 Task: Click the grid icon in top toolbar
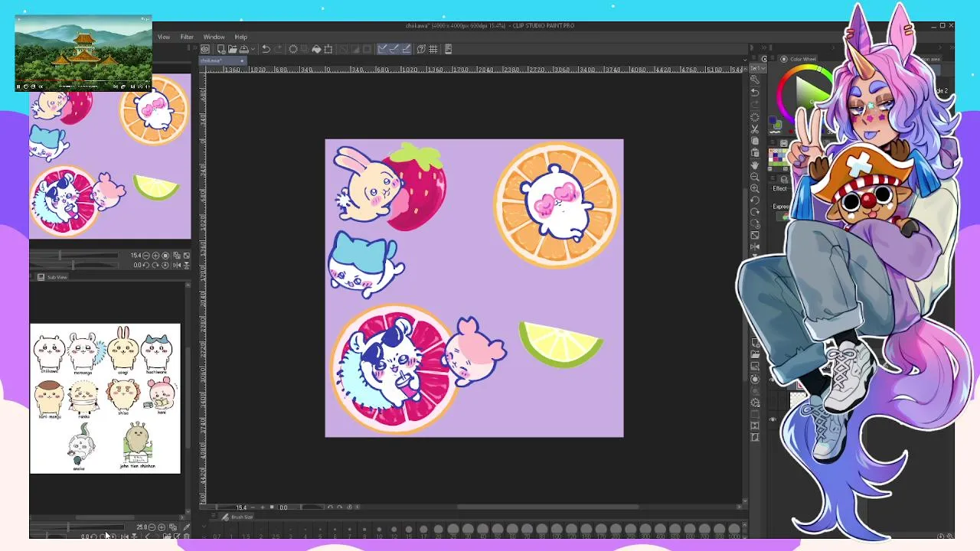(x=433, y=49)
